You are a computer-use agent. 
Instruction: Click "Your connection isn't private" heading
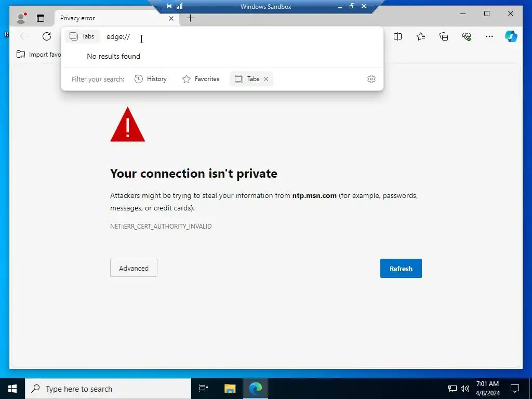(x=194, y=174)
